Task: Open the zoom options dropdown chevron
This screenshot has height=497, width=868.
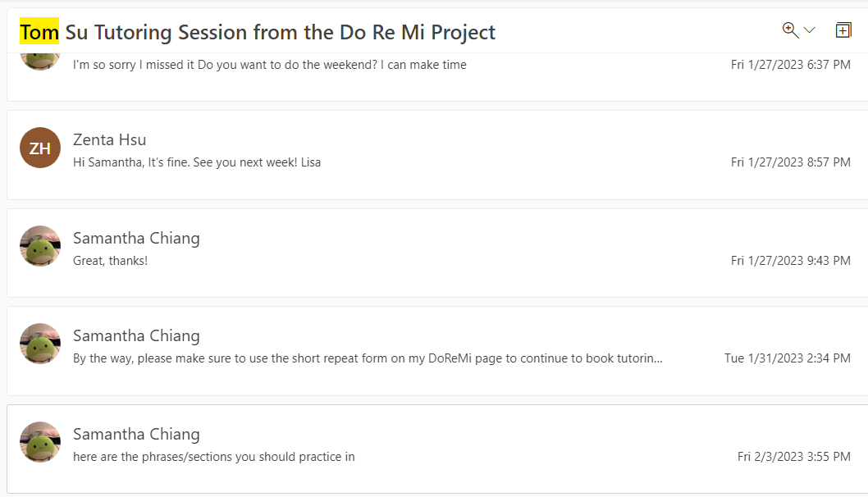Action: [x=810, y=30]
